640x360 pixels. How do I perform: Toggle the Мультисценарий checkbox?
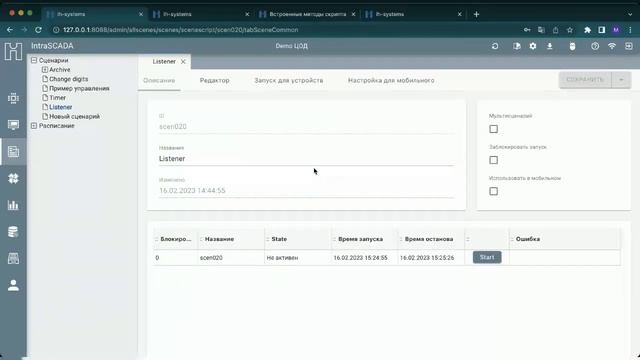[493, 129]
